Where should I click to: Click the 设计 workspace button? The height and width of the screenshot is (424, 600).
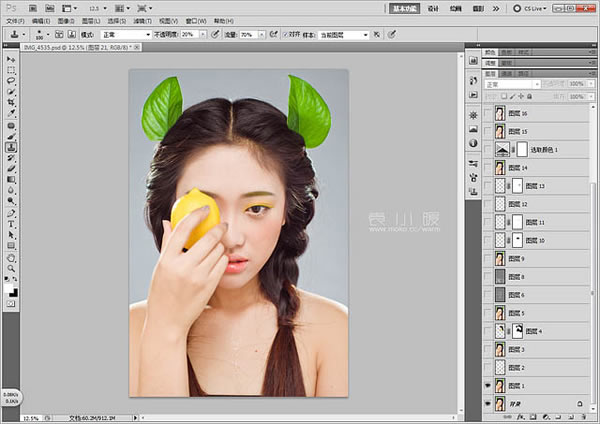pyautogui.click(x=433, y=6)
